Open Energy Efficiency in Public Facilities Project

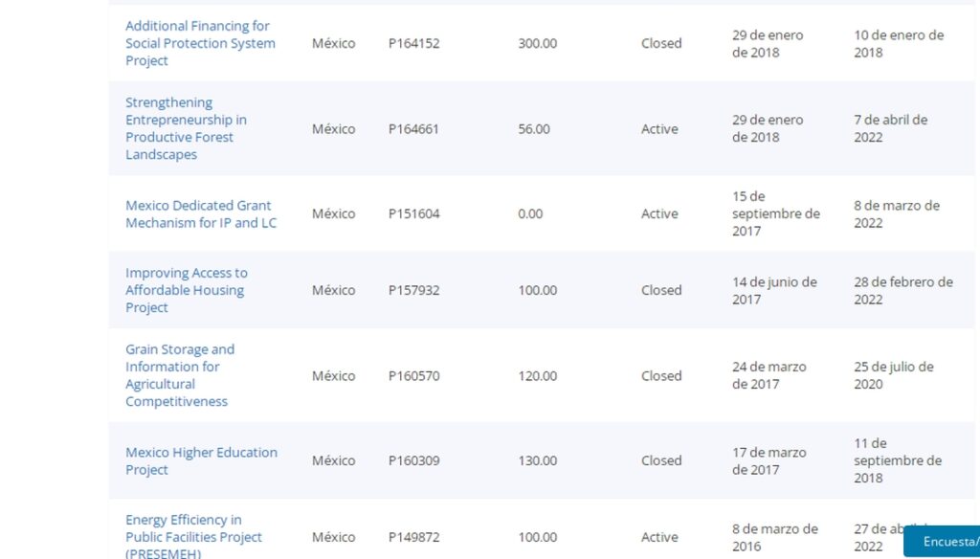pos(193,536)
